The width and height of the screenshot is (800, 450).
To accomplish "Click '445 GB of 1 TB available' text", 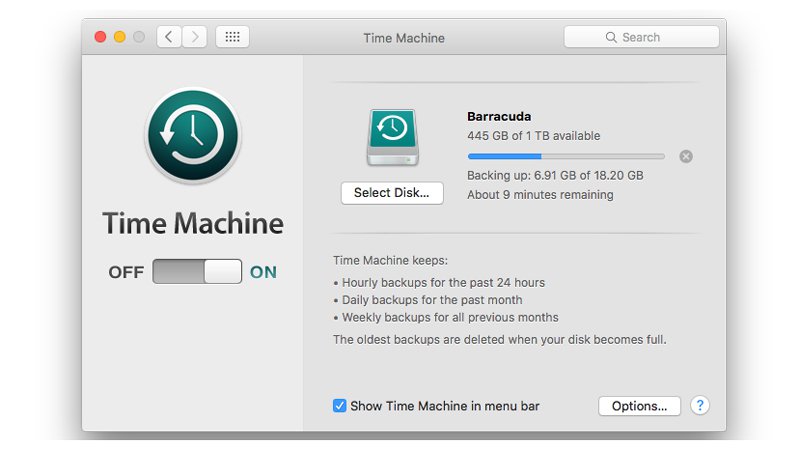I will [x=534, y=136].
